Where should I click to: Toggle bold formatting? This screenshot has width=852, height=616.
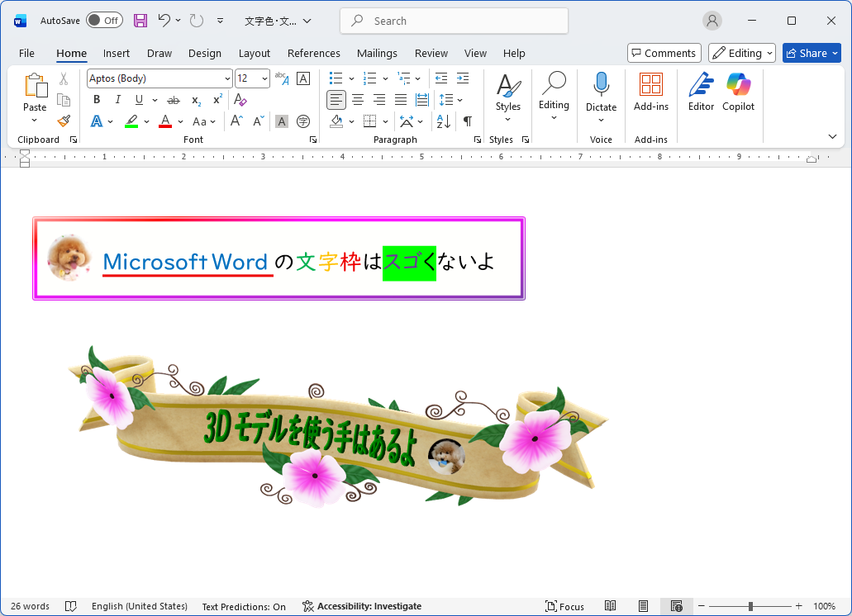(x=97, y=100)
